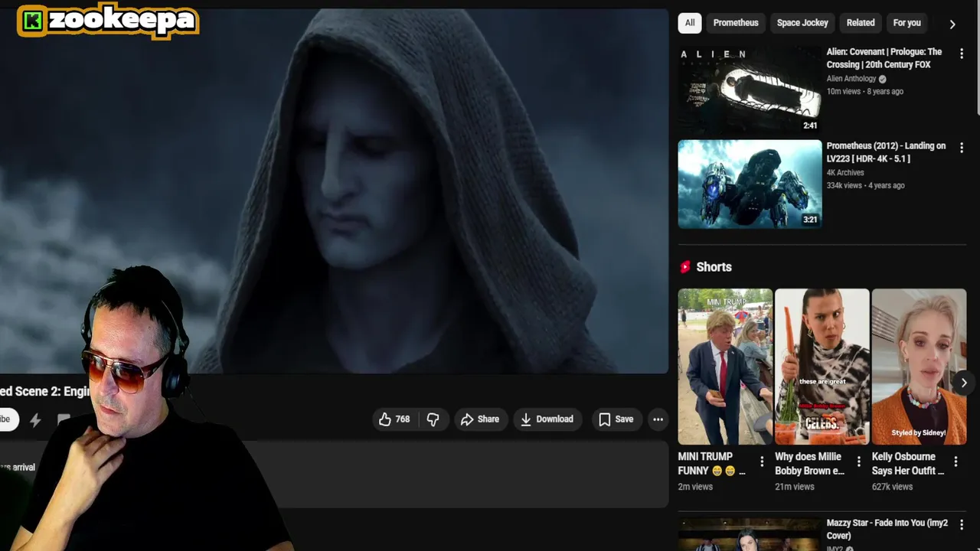Click the Shorts logo icon
Screen dimensions: 980x551
click(685, 267)
